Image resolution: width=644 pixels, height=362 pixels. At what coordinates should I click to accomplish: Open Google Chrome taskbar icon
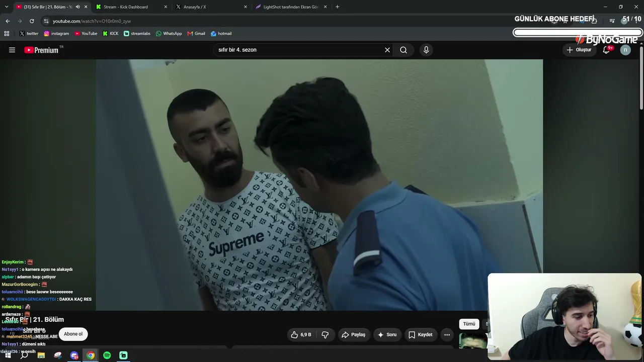pos(91,355)
